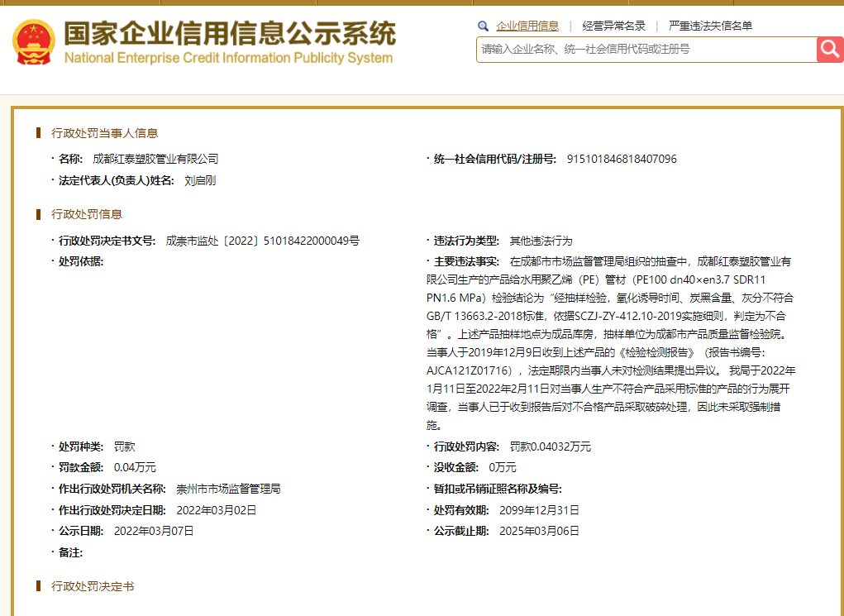Click the red search magnifier button

pyautogui.click(x=830, y=50)
